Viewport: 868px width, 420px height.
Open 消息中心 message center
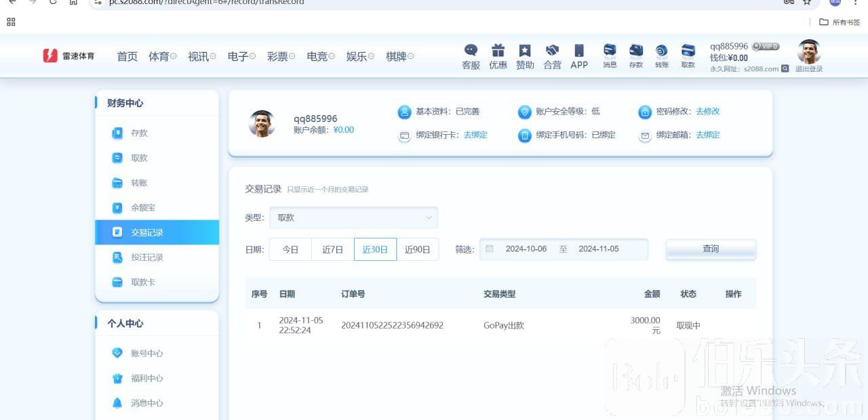click(157, 403)
